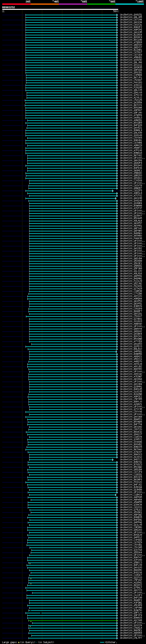Select hit UniRef100_Q55SK4
This screenshot has width=146, height=644.
click(131, 552)
